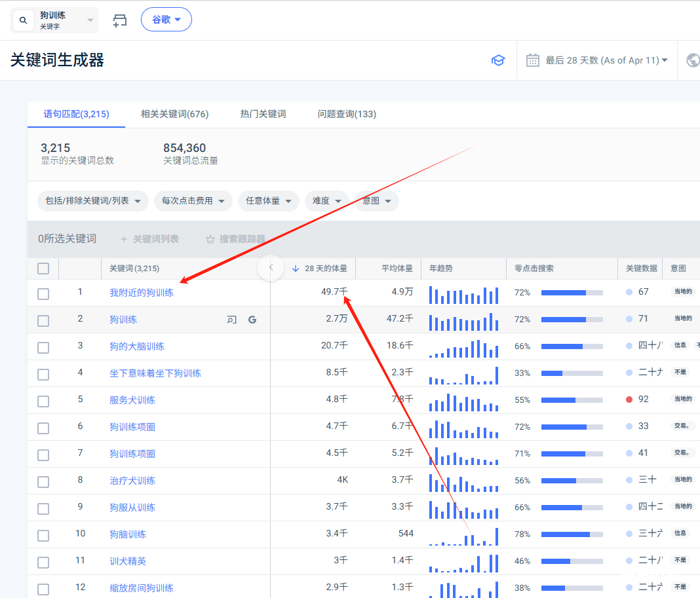Click zero-click bar for 狗脑训练 78%
Screen dimensions: 700x598
(x=572, y=534)
